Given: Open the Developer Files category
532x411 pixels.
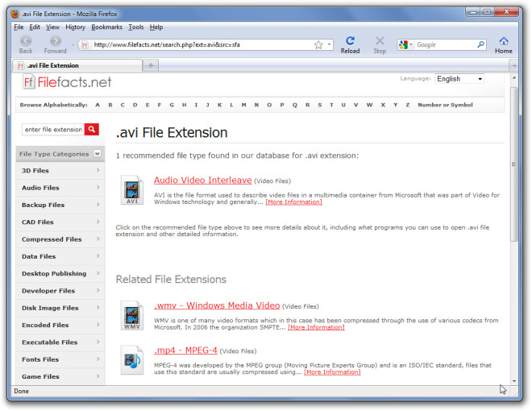Looking at the screenshot, I should click(x=60, y=291).
